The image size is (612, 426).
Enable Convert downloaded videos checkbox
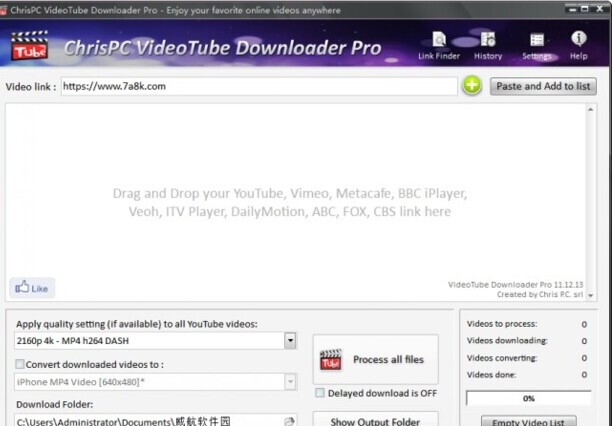19,364
